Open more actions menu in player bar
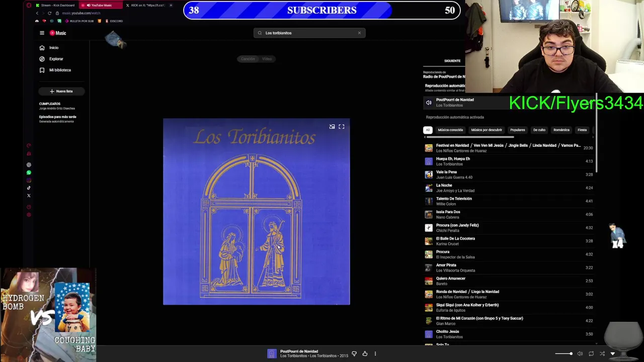Screen dimensions: 644x362 tap(375, 354)
